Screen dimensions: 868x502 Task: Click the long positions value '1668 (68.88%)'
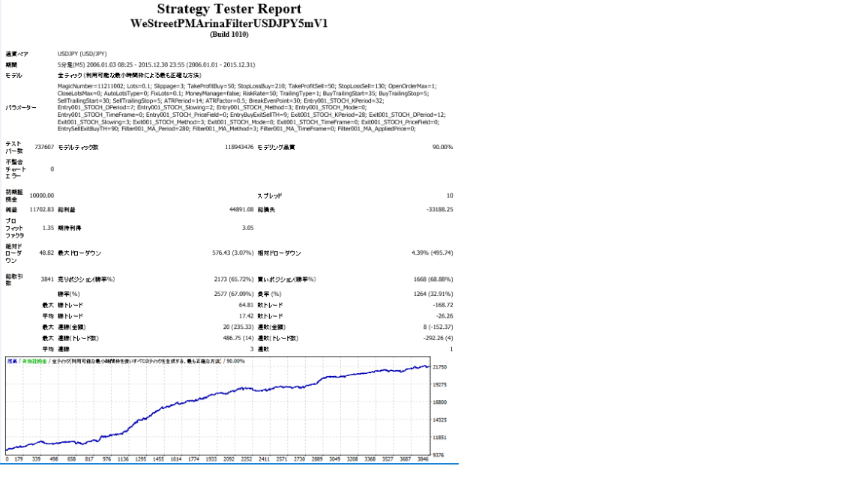coord(433,279)
